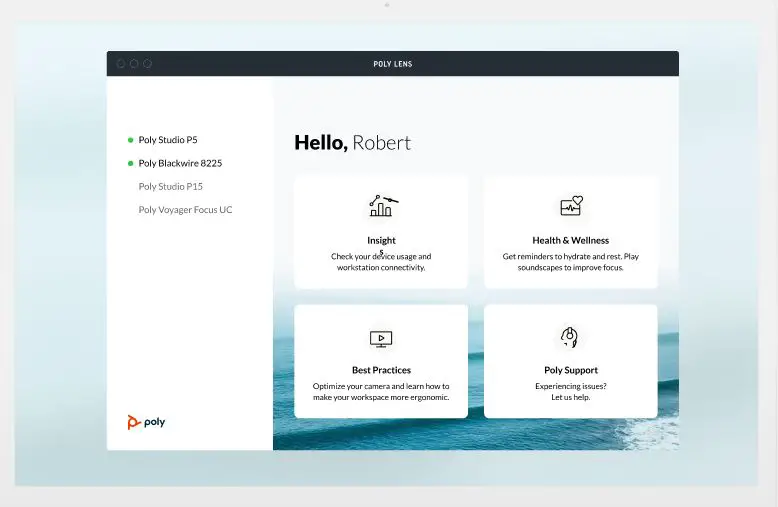Click green status dot beside Poly Studio P5

(130, 140)
